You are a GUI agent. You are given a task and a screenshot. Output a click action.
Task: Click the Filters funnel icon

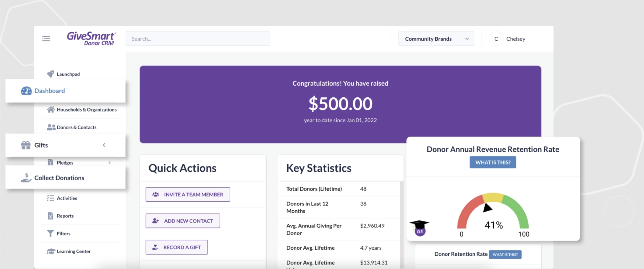point(50,233)
